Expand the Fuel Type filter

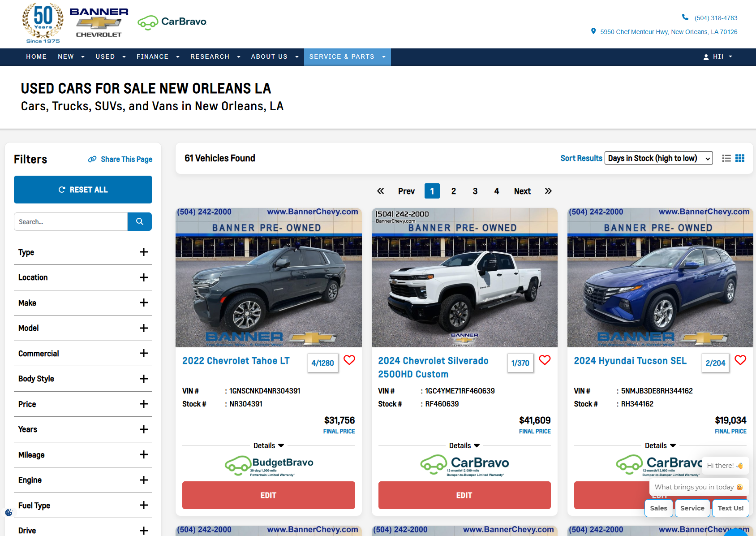tap(83, 506)
